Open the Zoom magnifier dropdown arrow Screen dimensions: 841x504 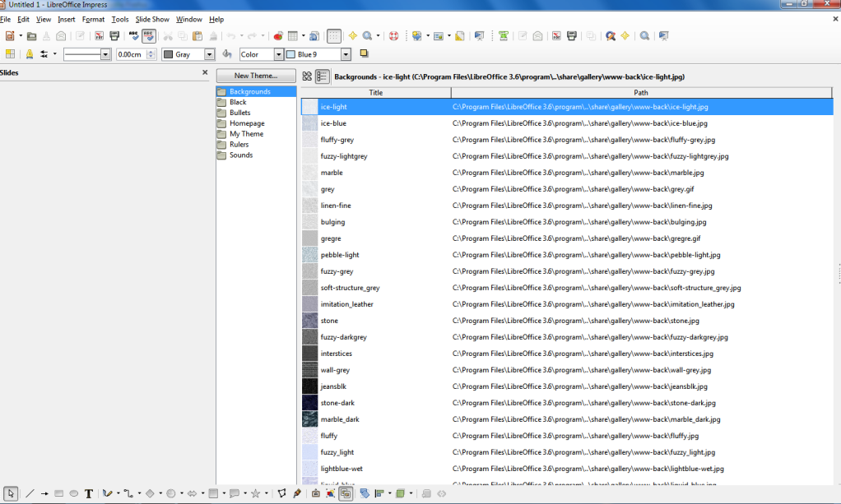(378, 36)
